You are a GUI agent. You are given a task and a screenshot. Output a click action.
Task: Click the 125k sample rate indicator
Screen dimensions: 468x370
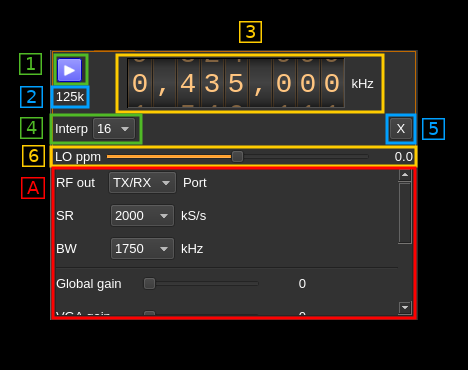[70, 97]
